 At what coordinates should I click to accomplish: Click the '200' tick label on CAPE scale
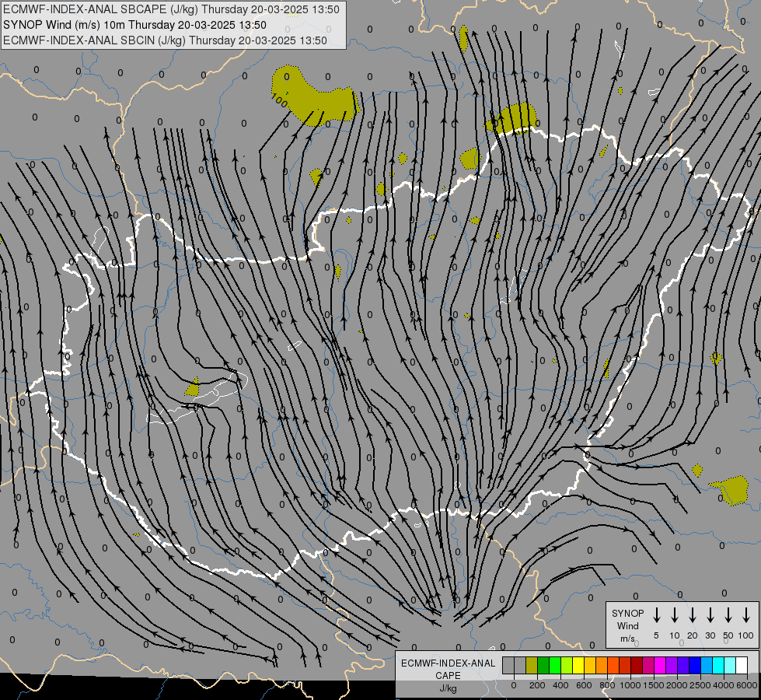[537, 685]
